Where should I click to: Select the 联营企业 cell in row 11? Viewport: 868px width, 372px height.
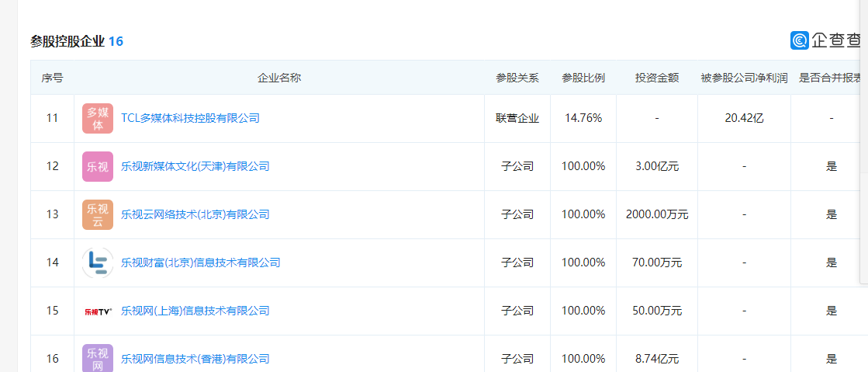(517, 118)
